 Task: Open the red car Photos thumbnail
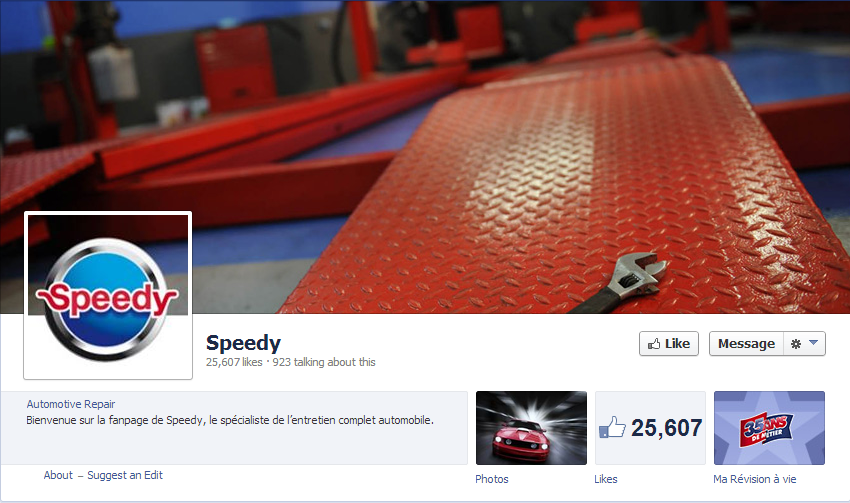pos(531,428)
